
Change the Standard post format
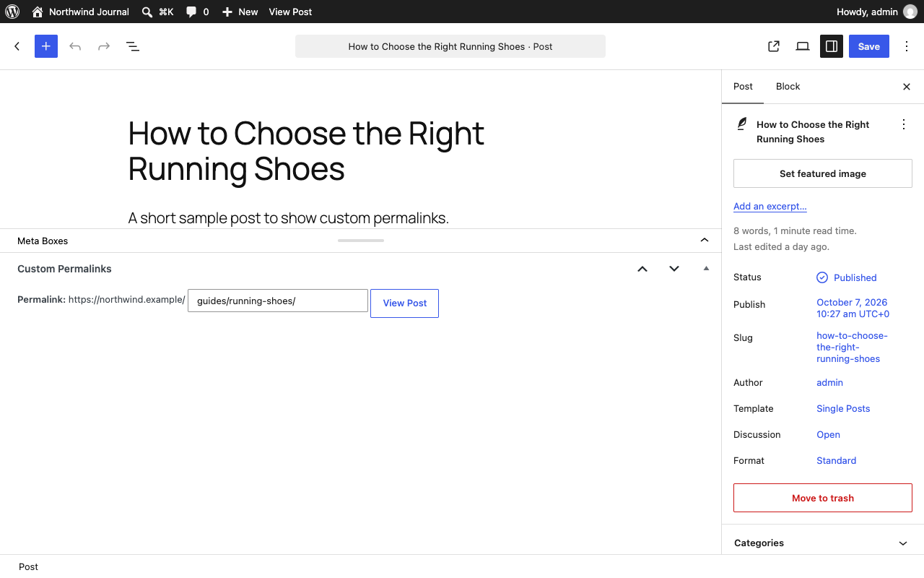click(x=836, y=461)
